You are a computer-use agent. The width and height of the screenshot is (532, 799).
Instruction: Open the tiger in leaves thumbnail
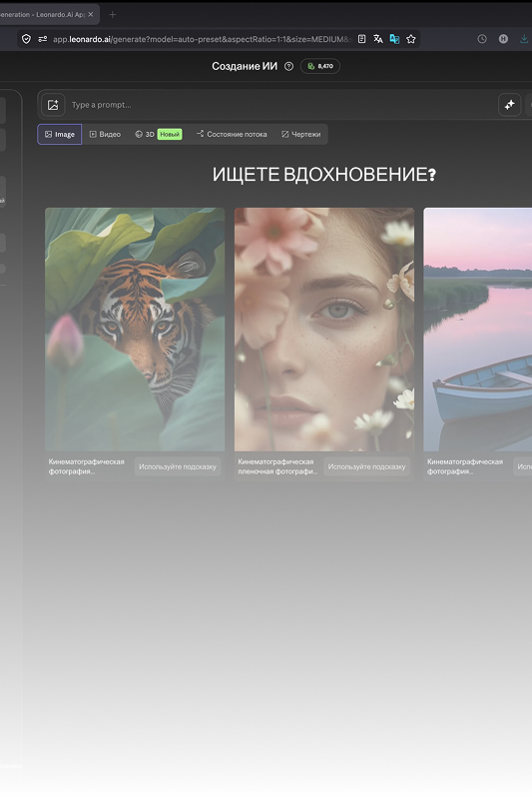point(135,330)
